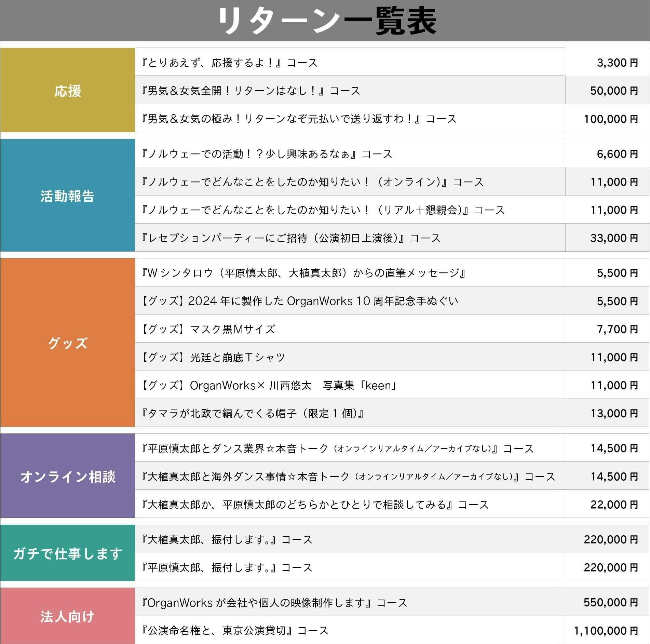Click the 13,000円 price for the hat

(614, 413)
